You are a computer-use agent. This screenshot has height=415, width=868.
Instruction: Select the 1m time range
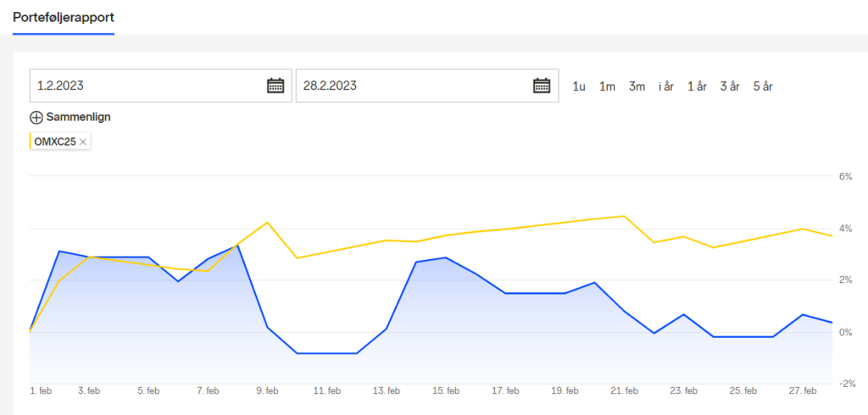pyautogui.click(x=607, y=87)
